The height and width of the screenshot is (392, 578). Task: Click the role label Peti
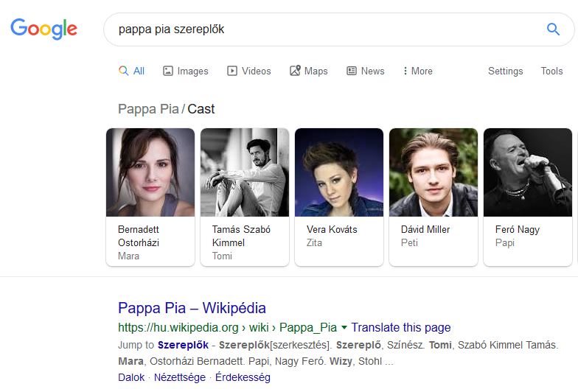tap(409, 243)
